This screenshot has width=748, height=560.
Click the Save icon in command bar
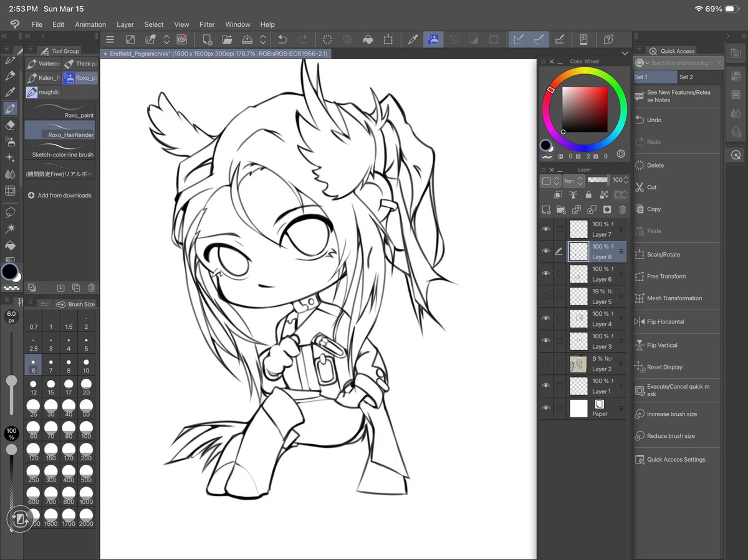[x=247, y=39]
